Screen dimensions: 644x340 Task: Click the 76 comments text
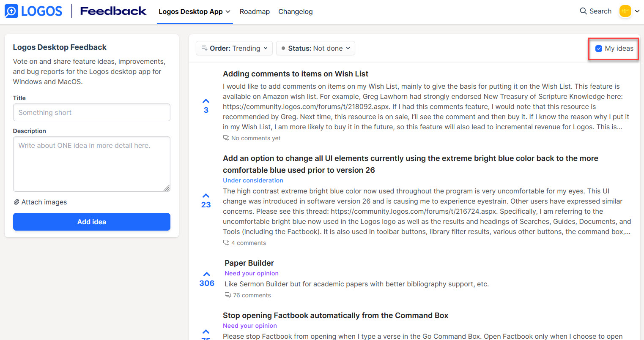point(252,295)
